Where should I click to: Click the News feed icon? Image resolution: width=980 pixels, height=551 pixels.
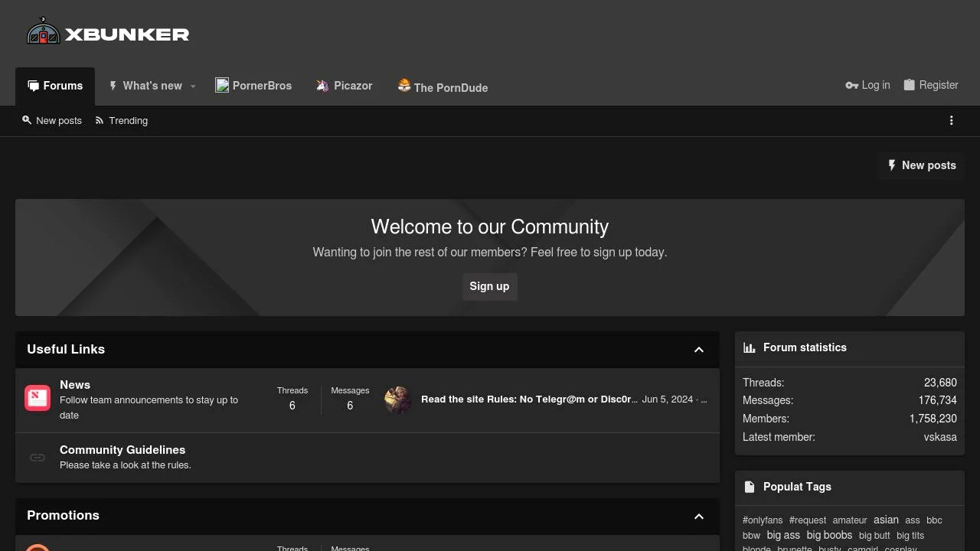[37, 398]
